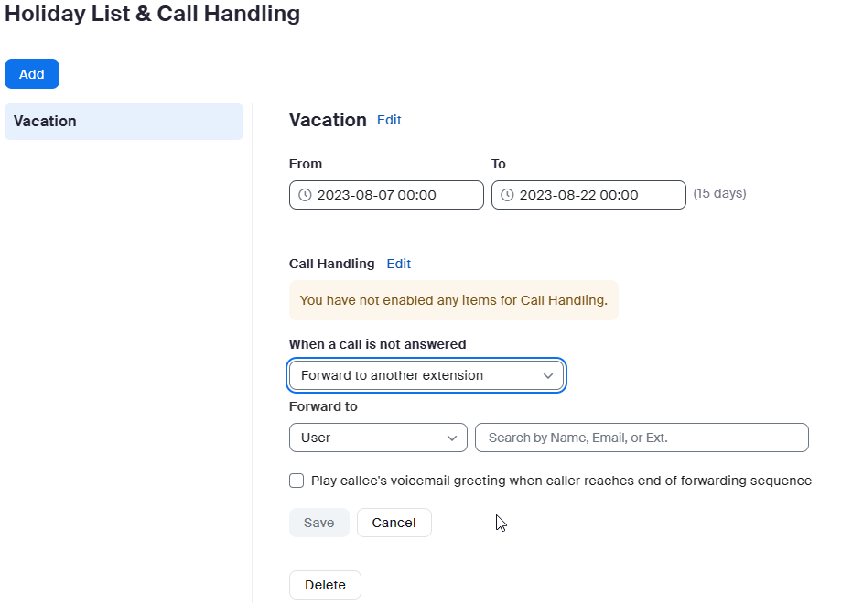Click the clock icon in the To field
863x616 pixels.
(x=507, y=195)
